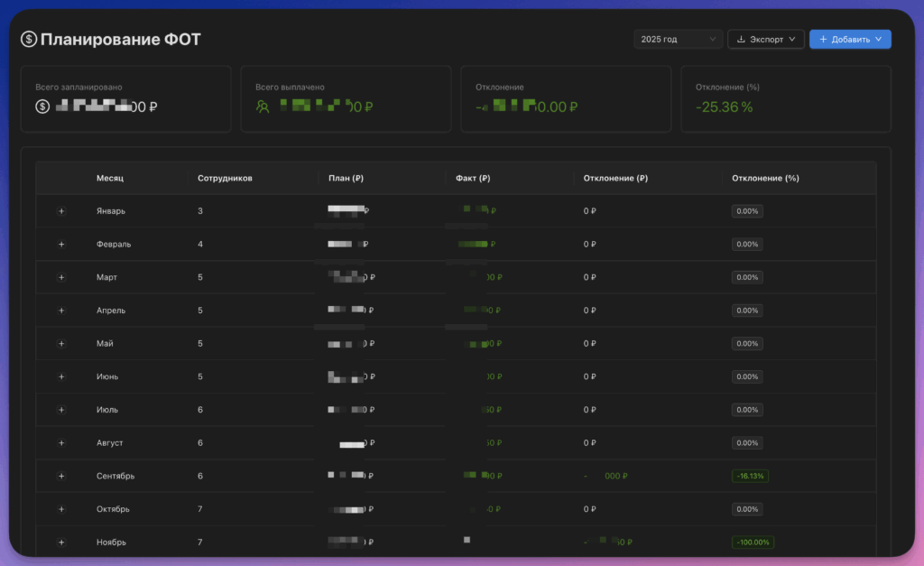Screen dimensions: 924x566
Task: Click the Август month name cell
Action: (109, 442)
